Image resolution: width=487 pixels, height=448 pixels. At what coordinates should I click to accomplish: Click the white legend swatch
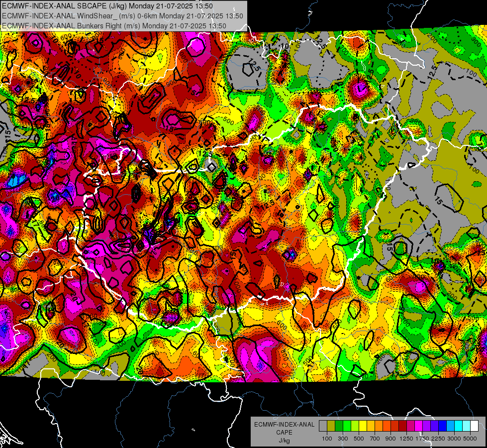tap(475, 426)
